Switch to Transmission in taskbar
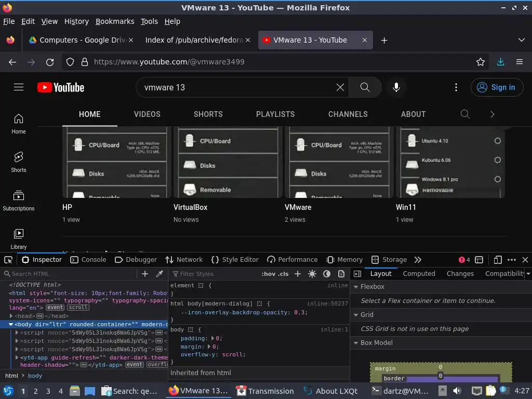 click(265, 391)
